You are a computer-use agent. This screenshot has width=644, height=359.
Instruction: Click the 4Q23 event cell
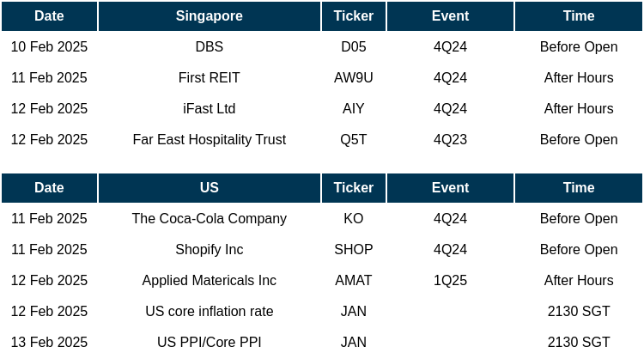pos(450,140)
